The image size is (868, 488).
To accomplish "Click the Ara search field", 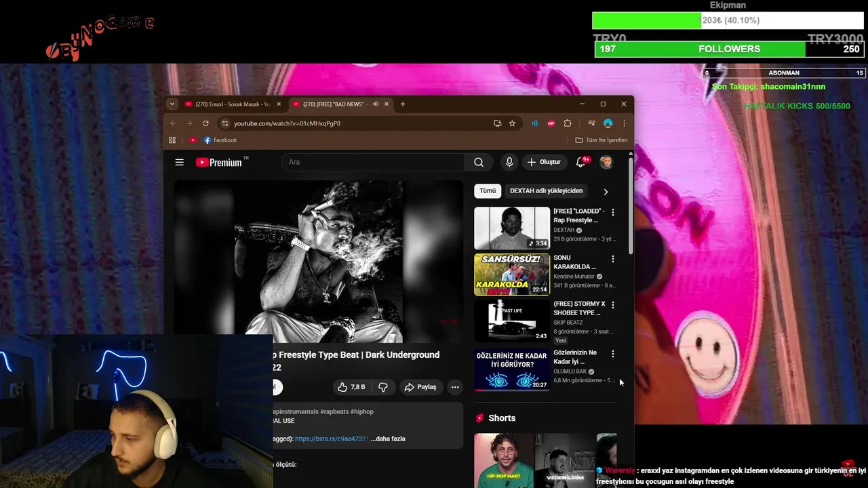I will tap(373, 162).
